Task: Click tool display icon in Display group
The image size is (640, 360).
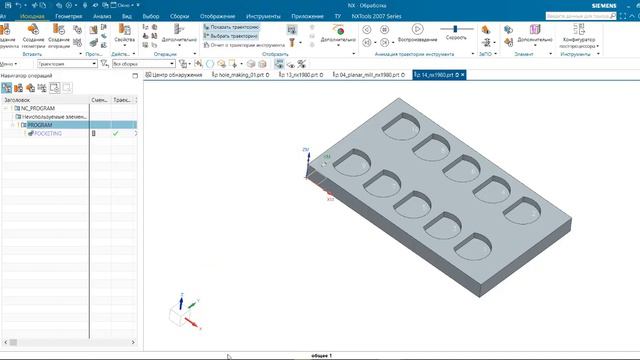Action: 292,42
